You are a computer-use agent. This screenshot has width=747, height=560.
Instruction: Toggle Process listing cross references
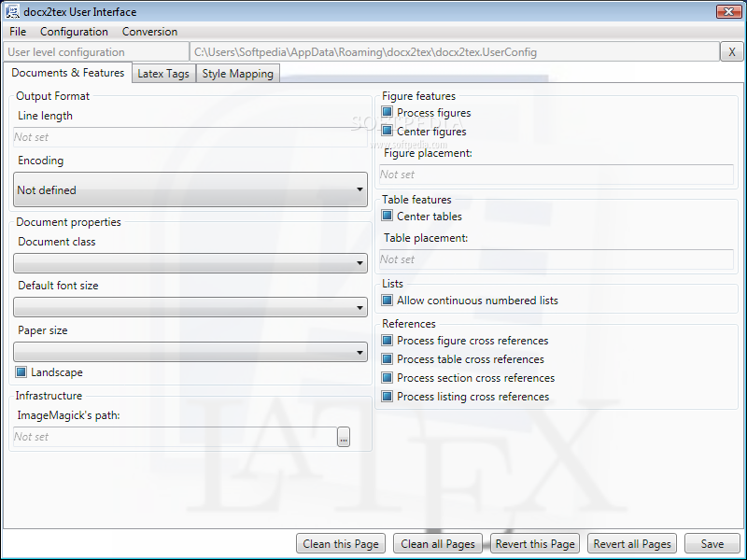point(387,396)
